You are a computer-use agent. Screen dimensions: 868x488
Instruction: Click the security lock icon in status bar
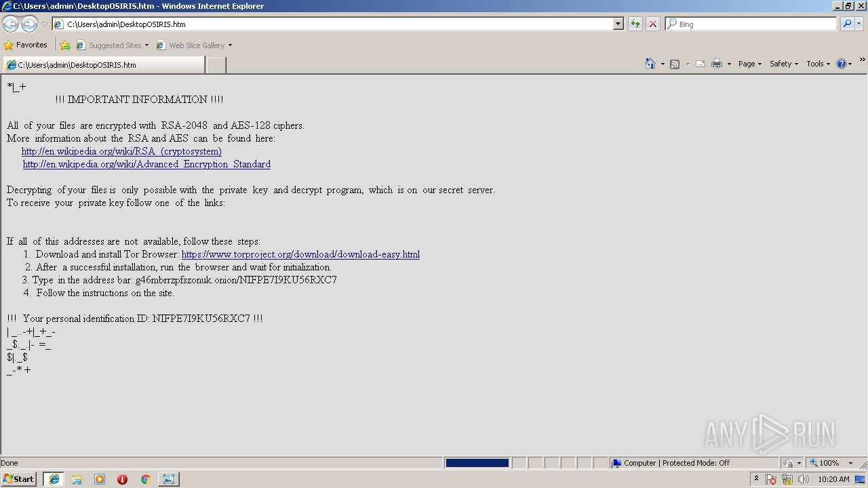point(789,463)
